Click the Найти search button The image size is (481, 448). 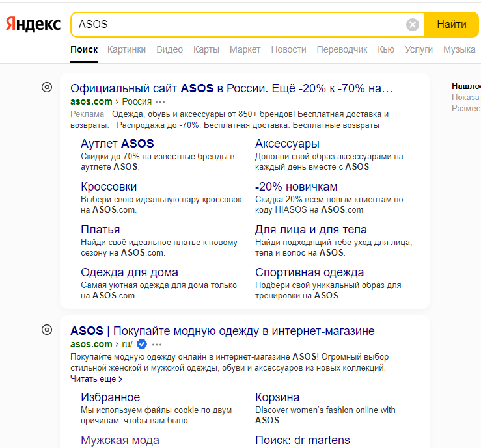click(452, 25)
